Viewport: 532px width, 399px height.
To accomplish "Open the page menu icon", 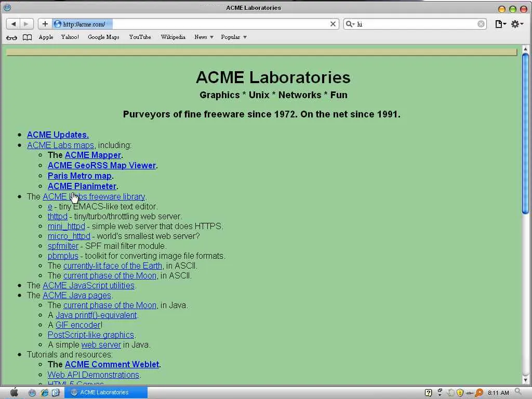I will point(500,24).
